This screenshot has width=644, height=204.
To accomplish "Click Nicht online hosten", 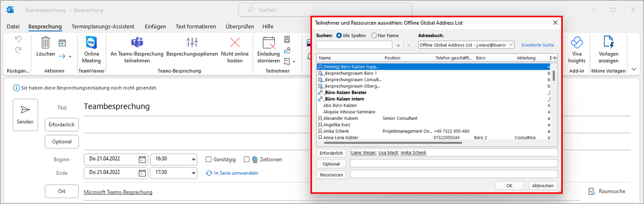I will pos(235,50).
